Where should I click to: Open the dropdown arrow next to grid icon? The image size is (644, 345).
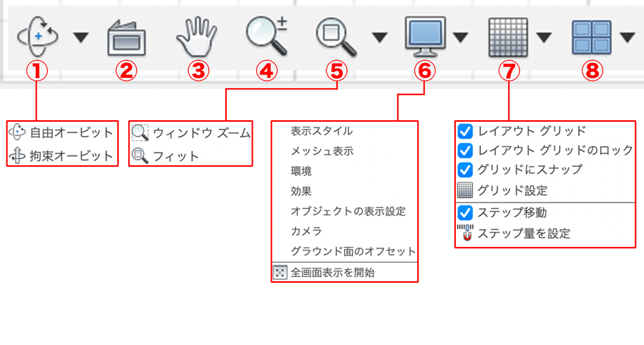pos(545,38)
